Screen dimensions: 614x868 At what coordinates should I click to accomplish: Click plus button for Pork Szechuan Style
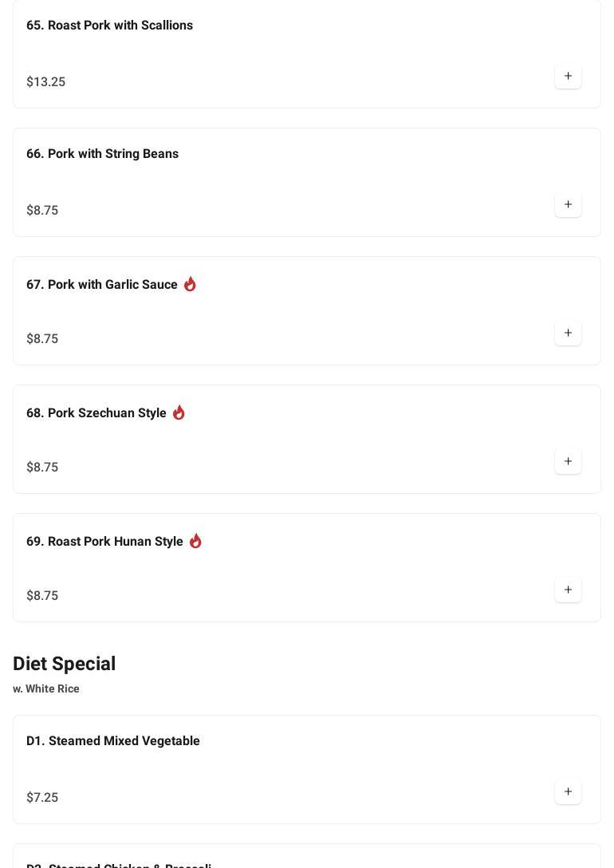(568, 462)
